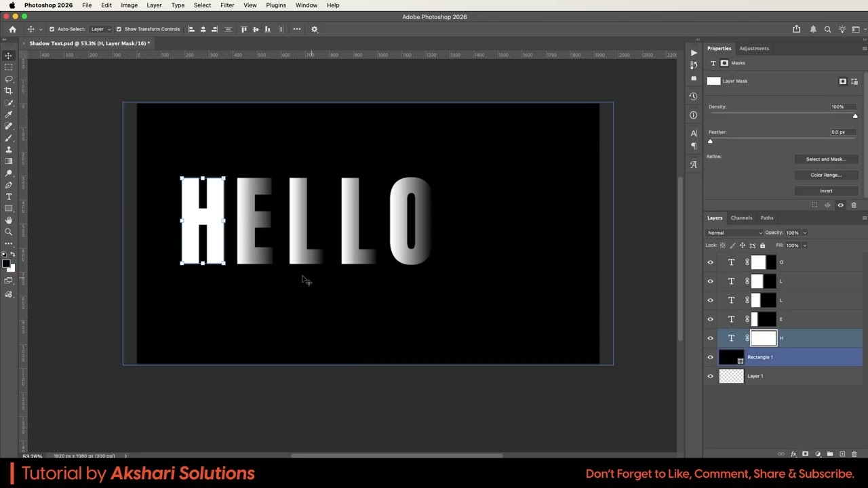Switch to the Channels tab
Viewport: 868px width, 488px height.
pyautogui.click(x=741, y=218)
